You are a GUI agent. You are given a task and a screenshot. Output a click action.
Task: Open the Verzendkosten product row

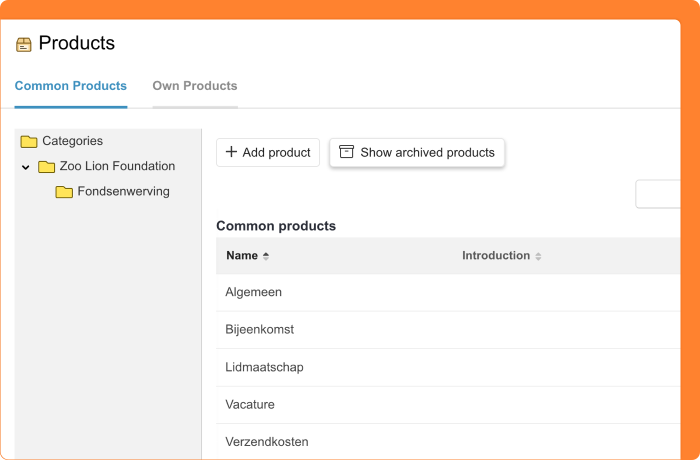(448, 442)
